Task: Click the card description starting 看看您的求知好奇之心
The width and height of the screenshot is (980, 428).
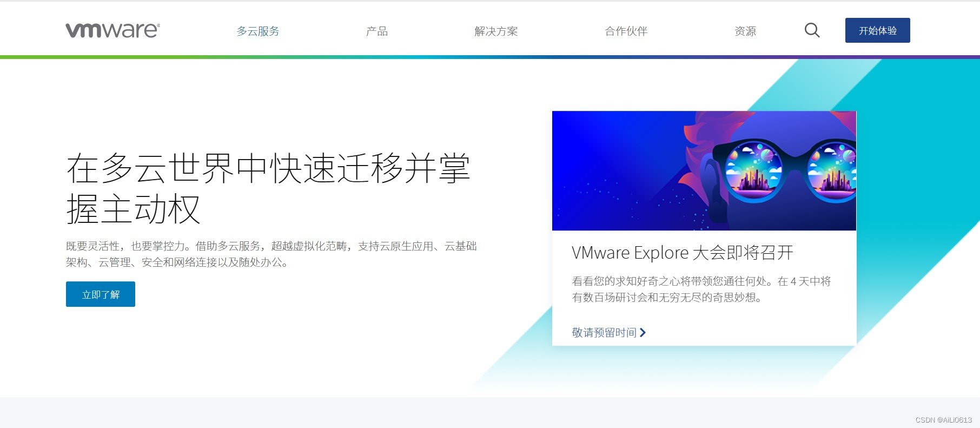Action: point(701,289)
